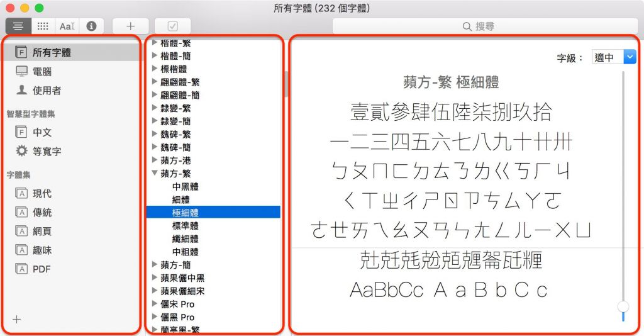Expand the 楷體-簡 font family

pyautogui.click(x=155, y=55)
